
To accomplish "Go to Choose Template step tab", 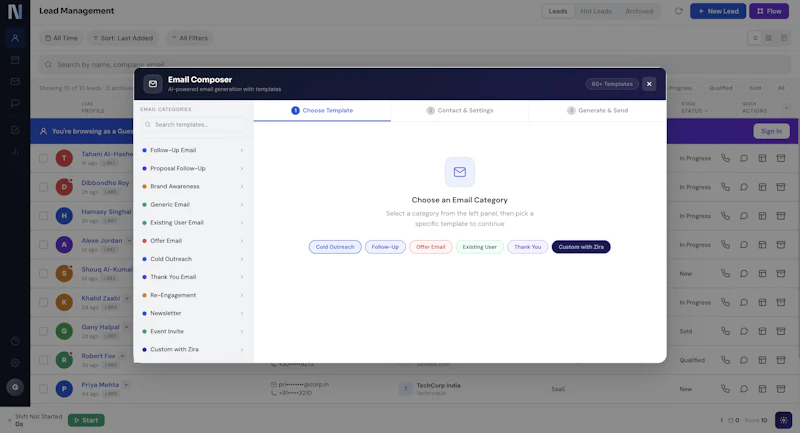I will coord(322,110).
